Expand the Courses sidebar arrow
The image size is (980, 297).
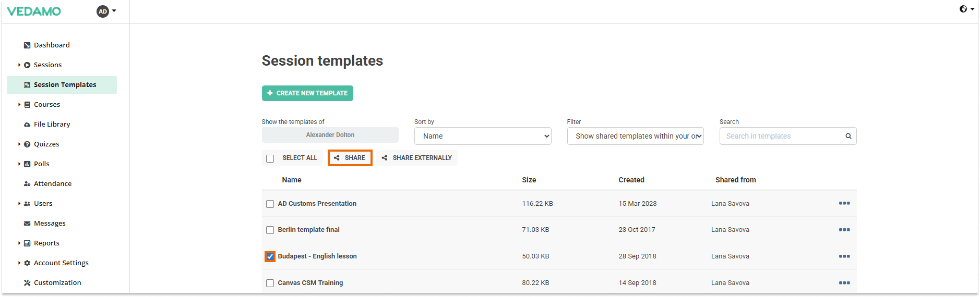(x=19, y=105)
